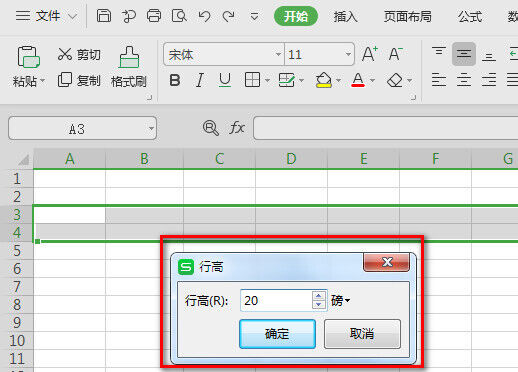This screenshot has width=518, height=372.
Task: Toggle bold formatting
Action: (175, 80)
